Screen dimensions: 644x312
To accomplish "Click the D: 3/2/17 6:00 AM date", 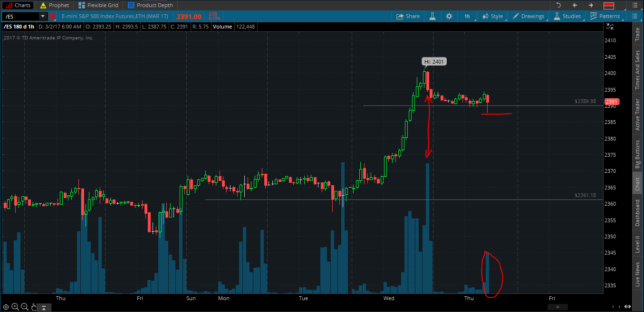I will tap(60, 27).
